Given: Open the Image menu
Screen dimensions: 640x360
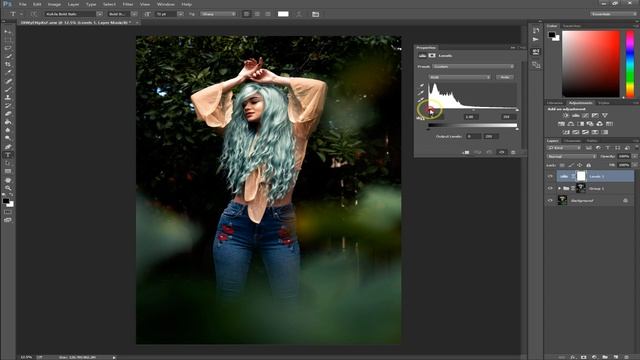Looking at the screenshot, I should point(54,4).
